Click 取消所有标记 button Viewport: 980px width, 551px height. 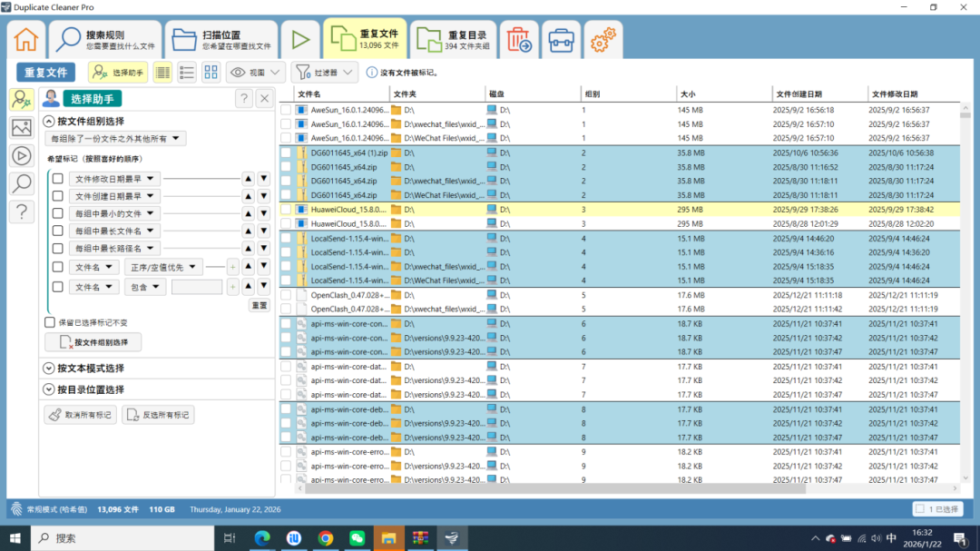coord(80,415)
